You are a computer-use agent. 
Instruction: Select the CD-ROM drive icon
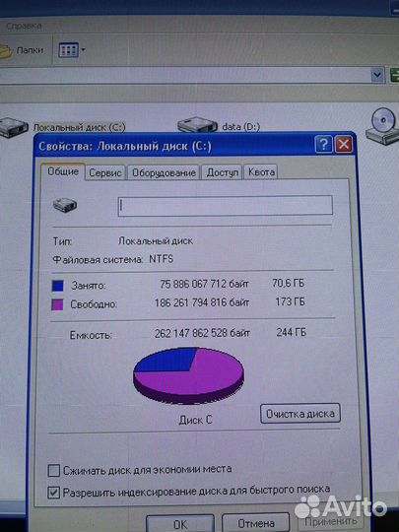tap(382, 126)
